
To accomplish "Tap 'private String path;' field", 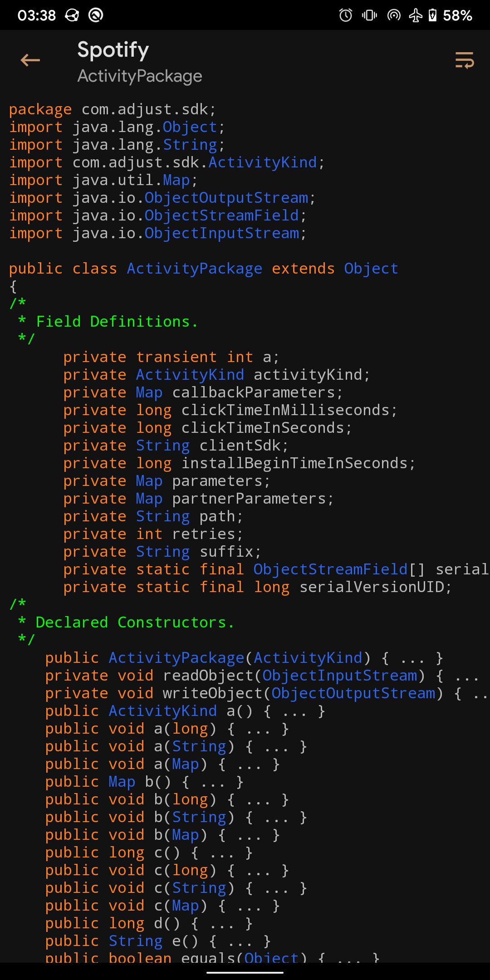I will pyautogui.click(x=153, y=516).
